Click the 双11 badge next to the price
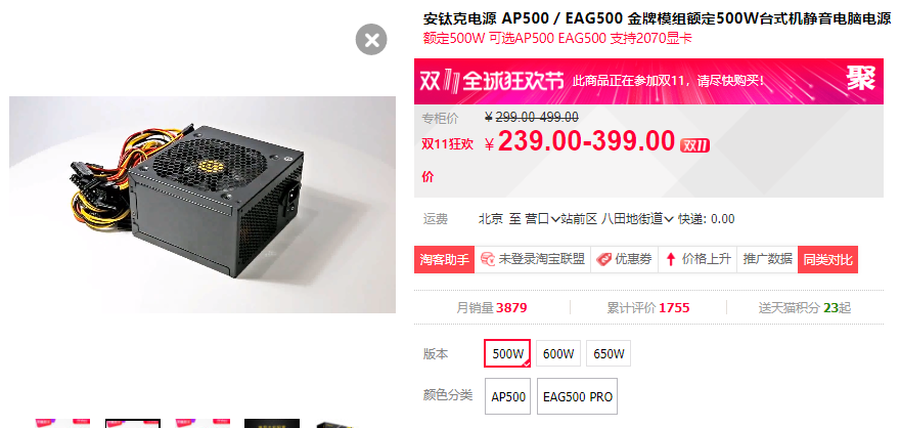 point(695,146)
